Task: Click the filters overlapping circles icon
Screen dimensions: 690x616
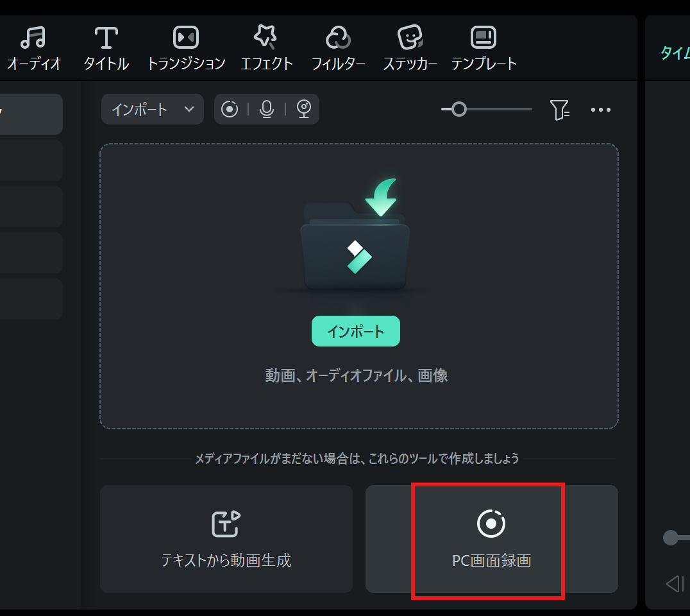Action: point(338,37)
